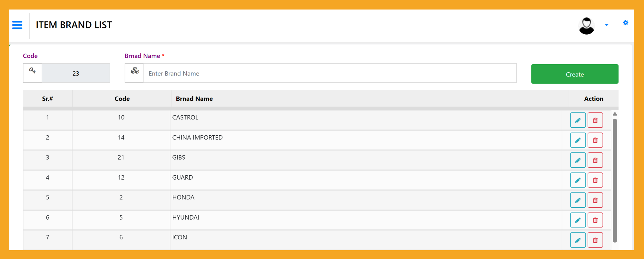Focus the Enter Brand Name field

coord(329,73)
